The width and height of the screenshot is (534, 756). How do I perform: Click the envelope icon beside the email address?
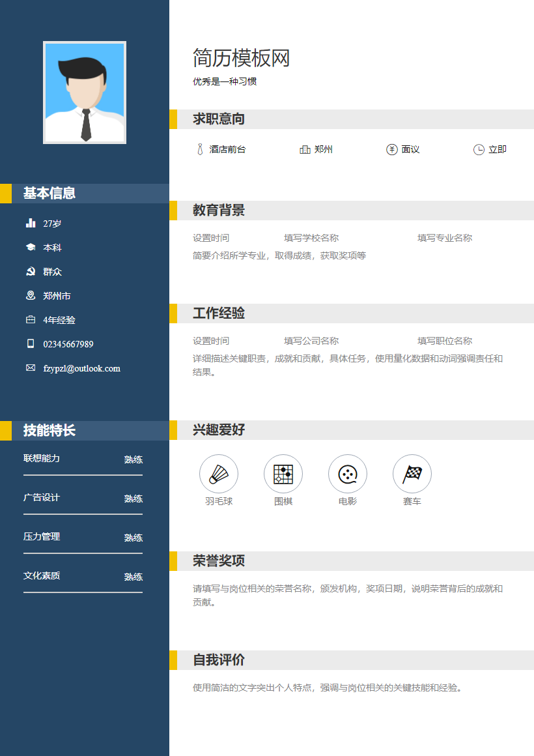[31, 368]
